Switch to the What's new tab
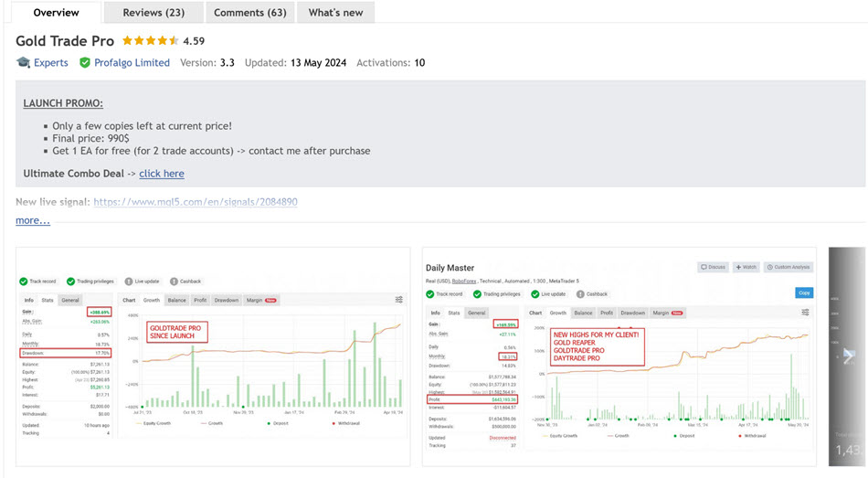Screen dimensions: 868x478 tap(335, 12)
